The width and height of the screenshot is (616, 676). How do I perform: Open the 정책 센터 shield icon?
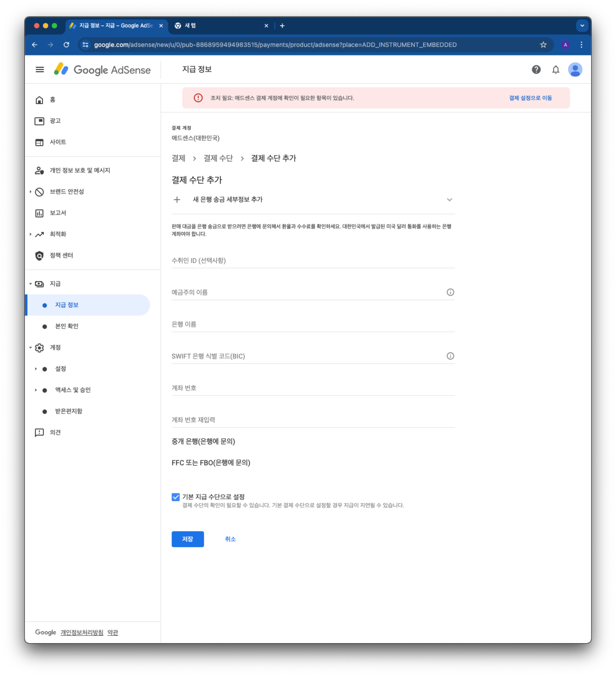pos(39,255)
